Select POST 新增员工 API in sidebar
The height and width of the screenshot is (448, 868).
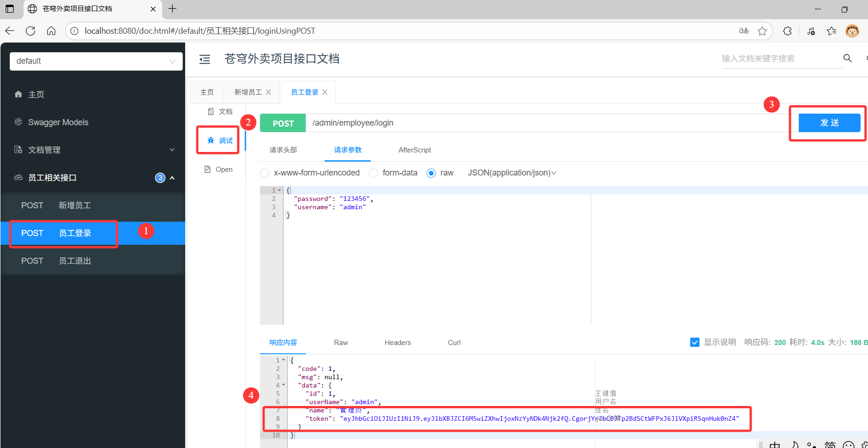click(93, 206)
